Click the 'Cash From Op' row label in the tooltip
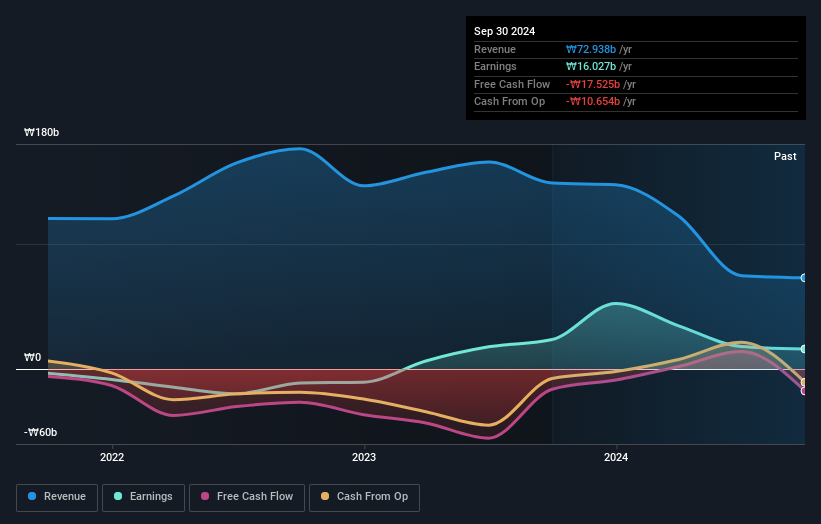Viewport: 821px width, 524px height. 509,102
